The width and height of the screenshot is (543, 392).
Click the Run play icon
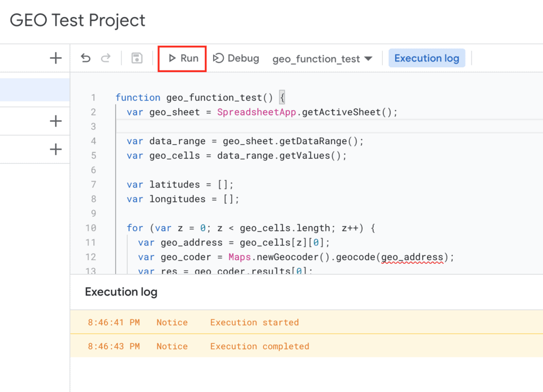171,59
